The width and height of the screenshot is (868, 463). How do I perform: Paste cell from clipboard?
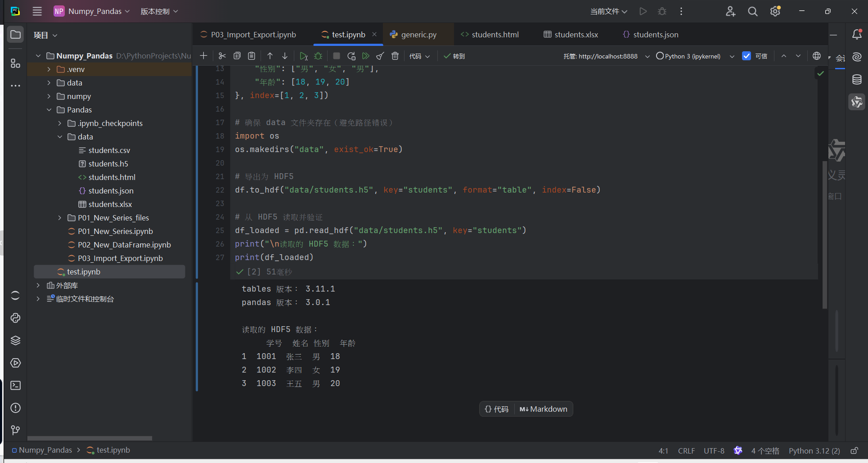point(252,56)
